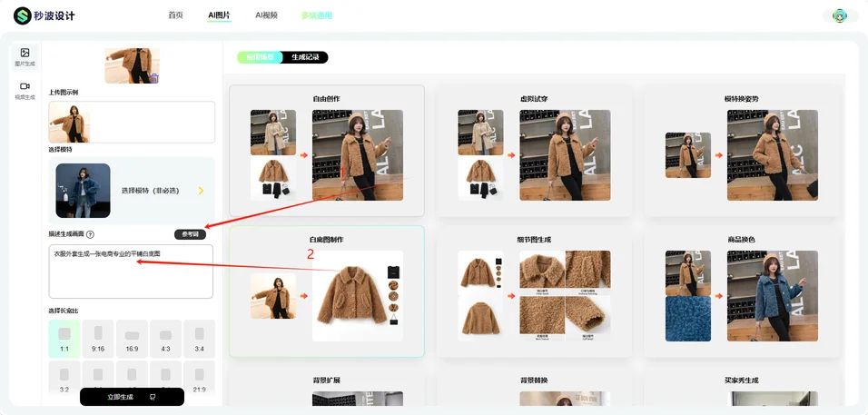Click the 参考词 button

click(x=190, y=234)
